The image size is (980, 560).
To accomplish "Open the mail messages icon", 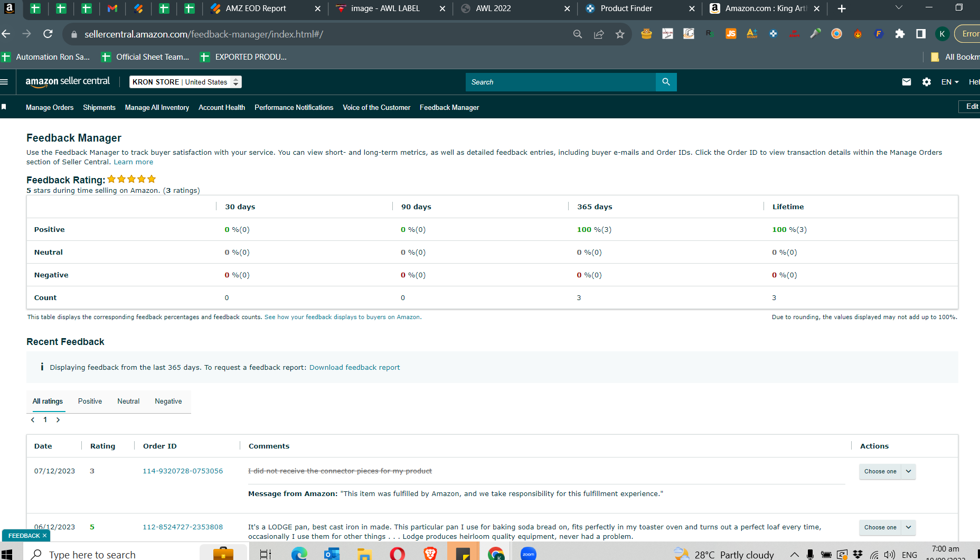I will click(x=906, y=82).
